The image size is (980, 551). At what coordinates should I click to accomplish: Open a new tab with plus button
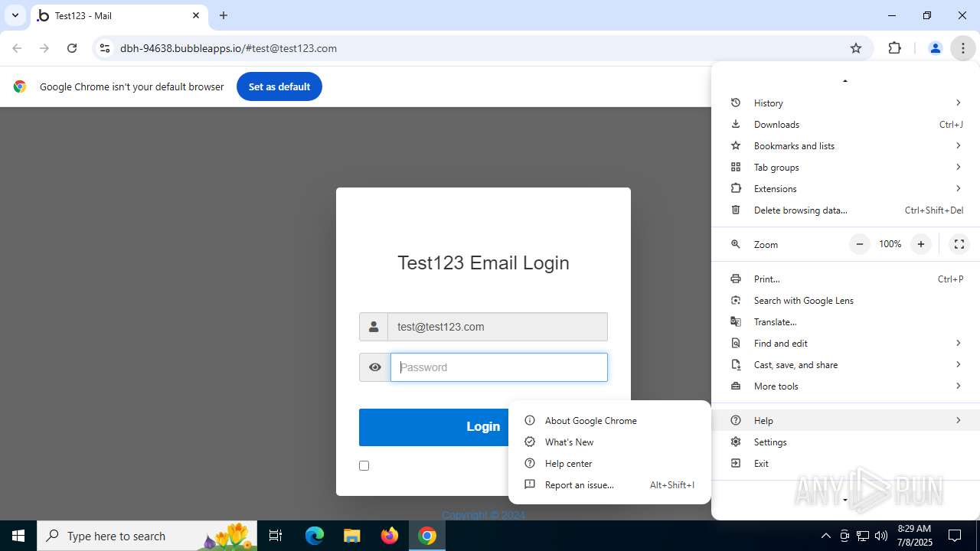point(224,15)
